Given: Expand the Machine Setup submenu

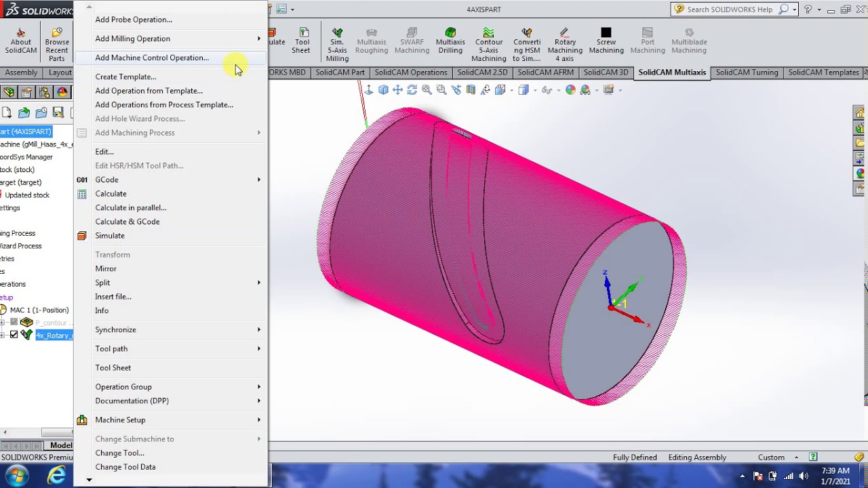Looking at the screenshot, I should click(258, 420).
